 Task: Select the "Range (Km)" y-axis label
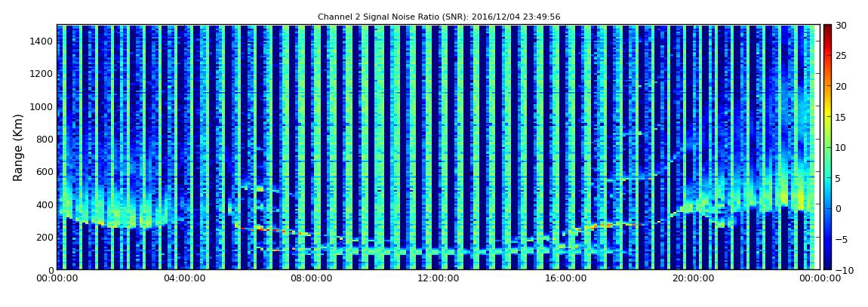coord(17,147)
